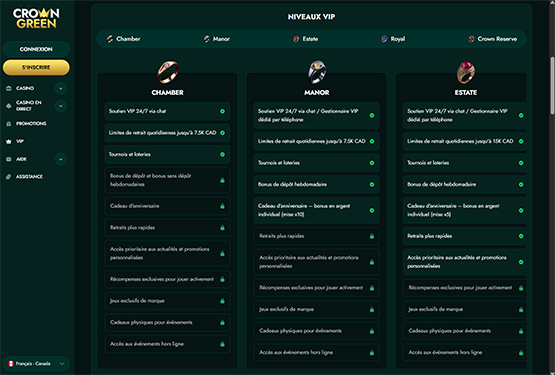
Task: Select Manor row Cadeau d'anniversaire mise x10
Action: pyautogui.click(x=316, y=210)
